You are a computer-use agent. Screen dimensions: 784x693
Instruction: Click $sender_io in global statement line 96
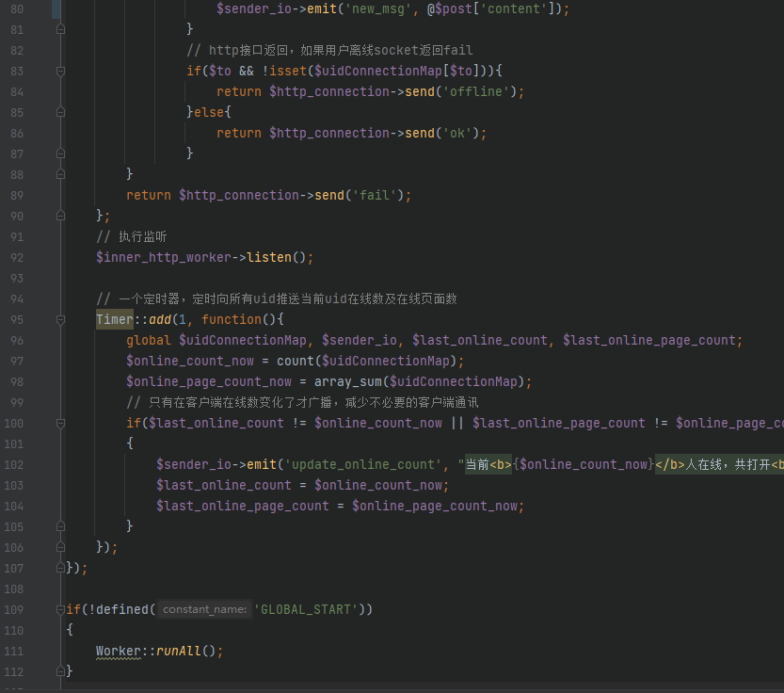point(360,340)
